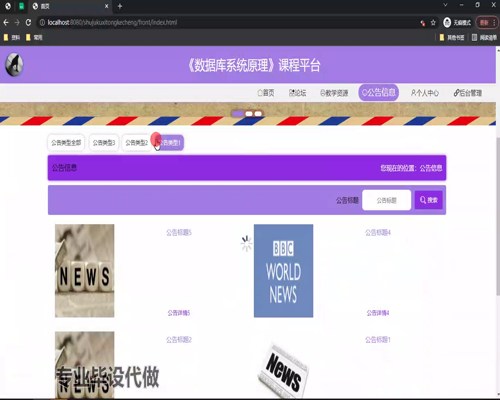
Task: Open the 后台管理 menu item
Action: tap(468, 93)
